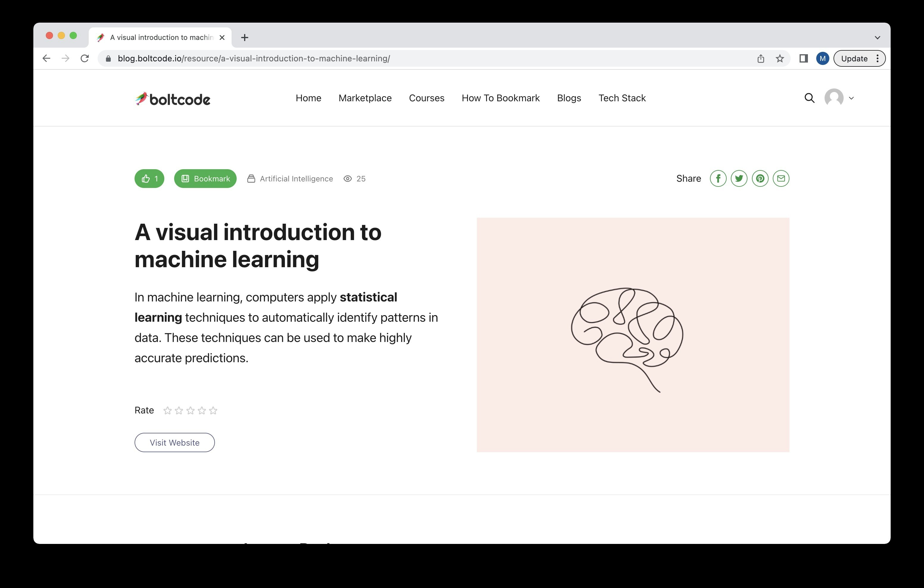This screenshot has height=588, width=924.
Task: Click the 25 views count
Action: [x=361, y=179]
